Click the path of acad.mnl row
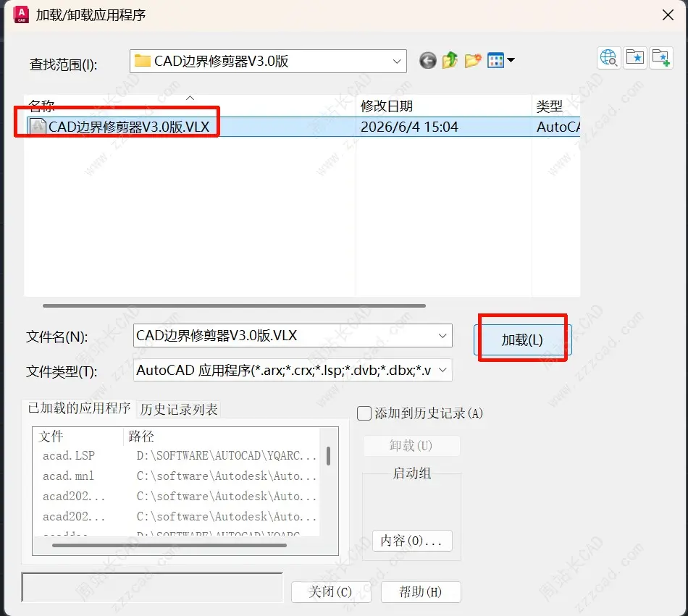This screenshot has height=616, width=688. 227,476
